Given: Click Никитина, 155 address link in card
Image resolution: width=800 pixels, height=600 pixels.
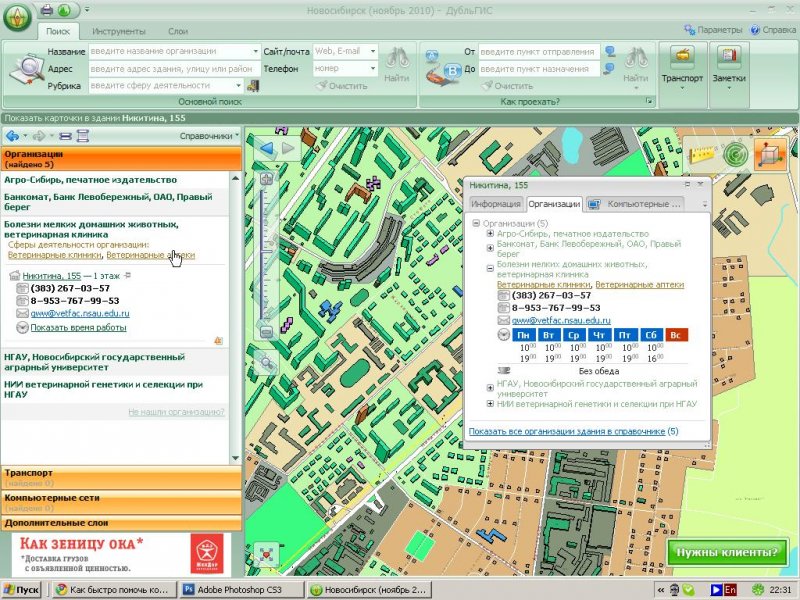Looking at the screenshot, I should [52, 276].
